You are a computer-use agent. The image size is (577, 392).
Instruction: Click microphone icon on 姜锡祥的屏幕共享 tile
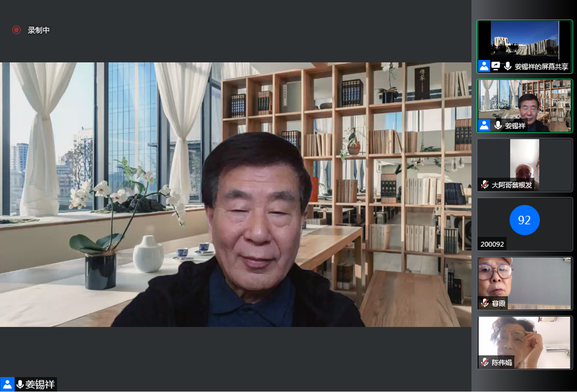pyautogui.click(x=508, y=67)
